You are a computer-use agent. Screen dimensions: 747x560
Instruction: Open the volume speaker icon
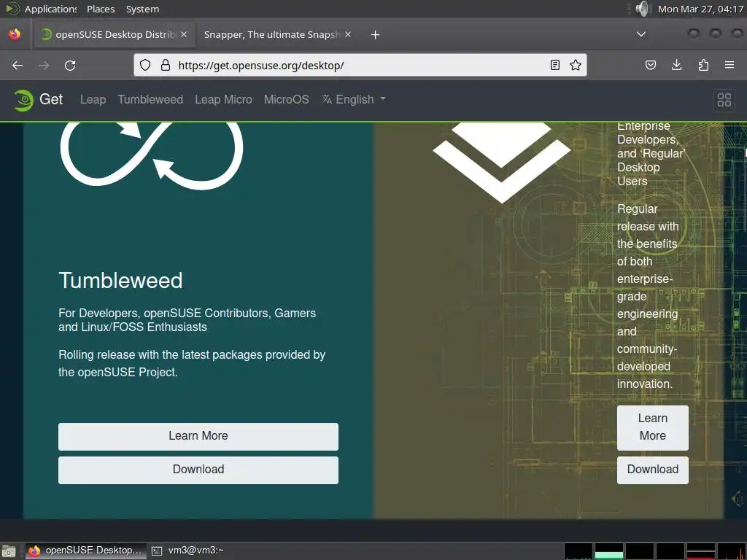[x=642, y=9]
